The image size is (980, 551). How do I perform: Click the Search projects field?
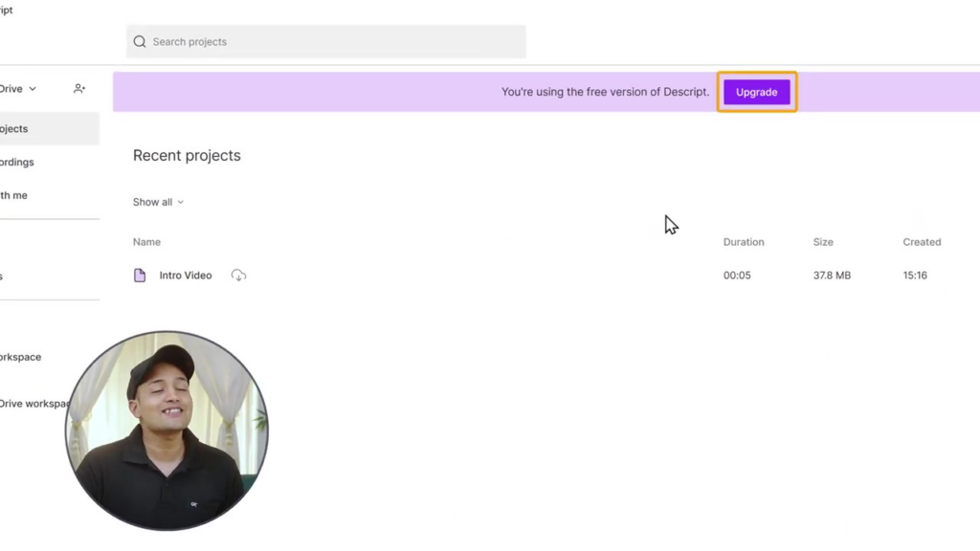point(325,41)
